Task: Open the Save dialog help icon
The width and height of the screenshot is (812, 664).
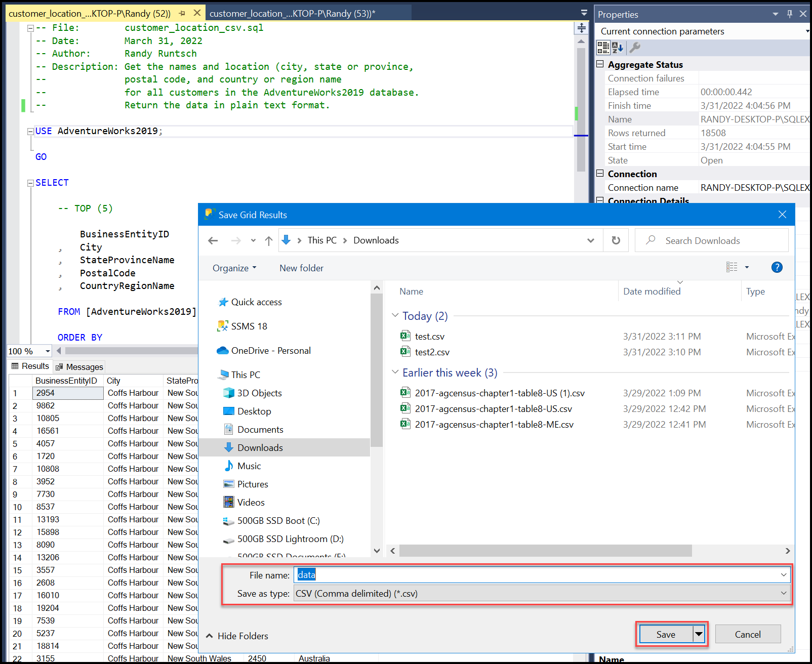Action: pos(777,267)
